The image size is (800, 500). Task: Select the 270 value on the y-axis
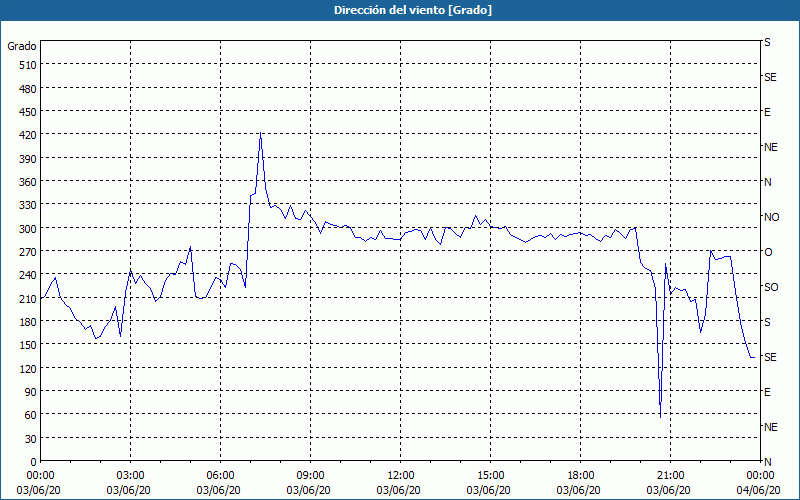(29, 252)
